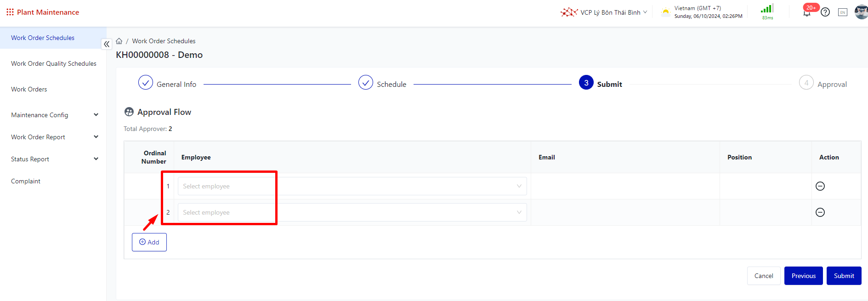The height and width of the screenshot is (301, 868).
Task: Expand Work Order Report menu
Action: 54,137
